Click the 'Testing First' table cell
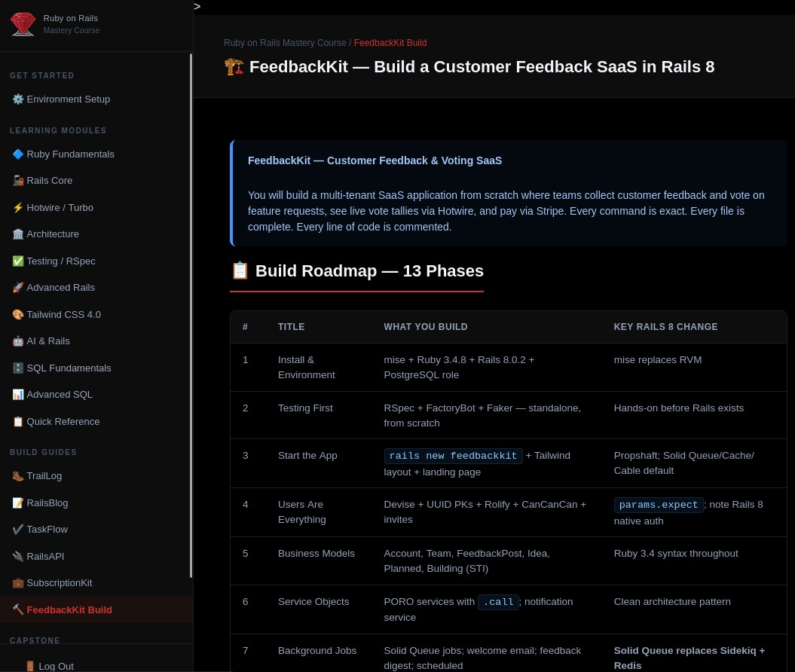 319,415
